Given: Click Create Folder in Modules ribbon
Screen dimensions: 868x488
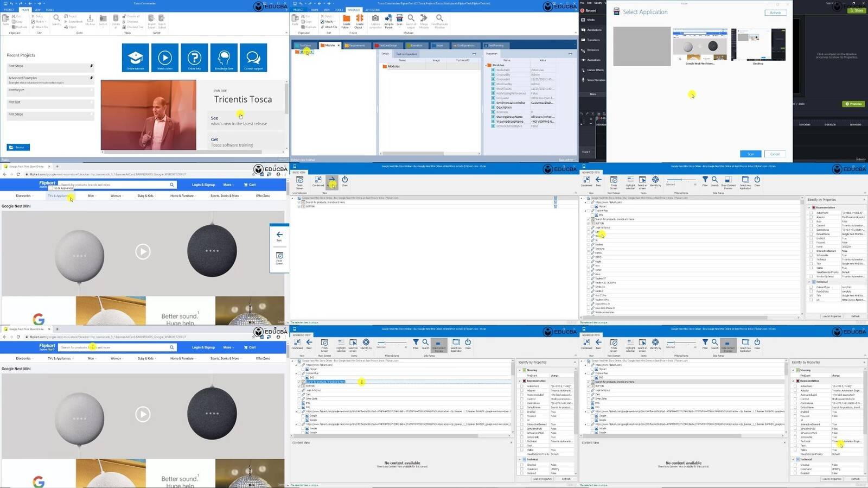Looking at the screenshot, I should tap(346, 21).
